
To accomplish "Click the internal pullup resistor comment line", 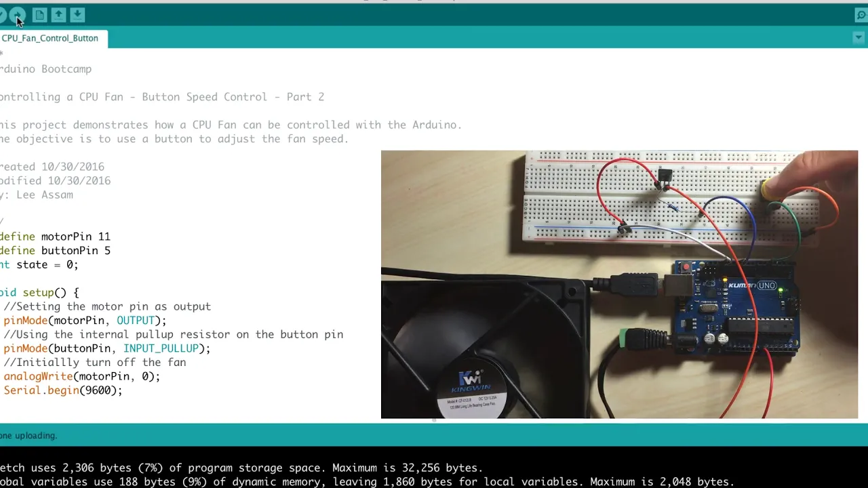I will click(174, 334).
